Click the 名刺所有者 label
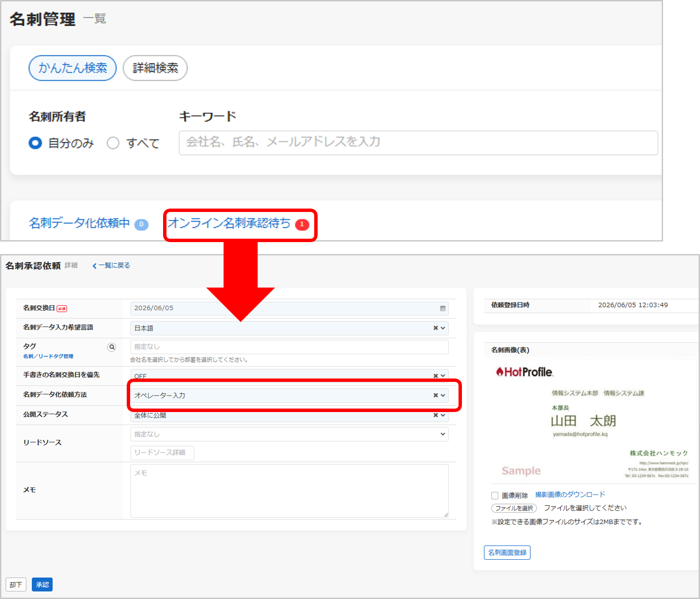This screenshot has height=599, width=700. point(57,117)
